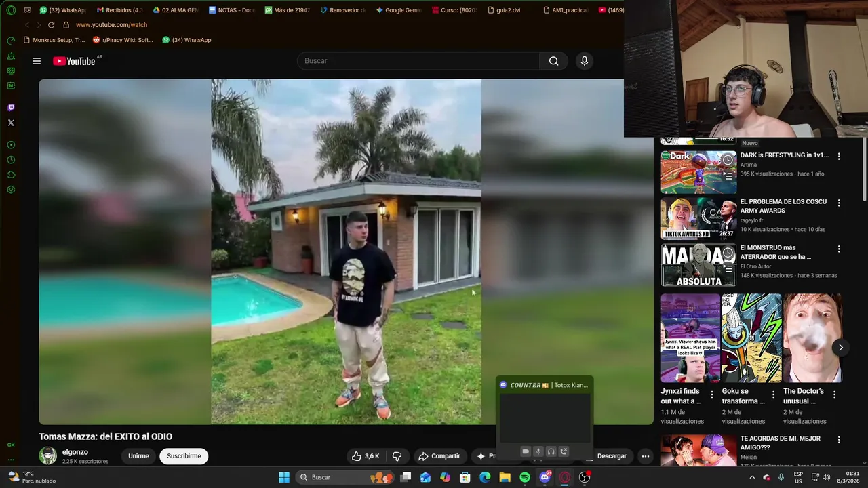Open options for Jynxzi finds out short
Screen dimensions: 868x488
711,394
